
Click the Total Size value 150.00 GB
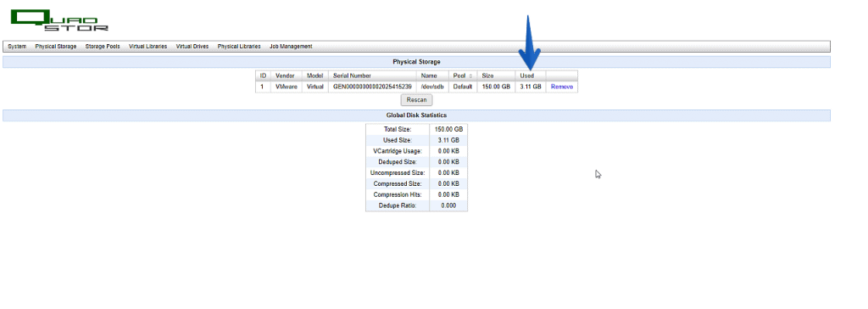coord(448,129)
